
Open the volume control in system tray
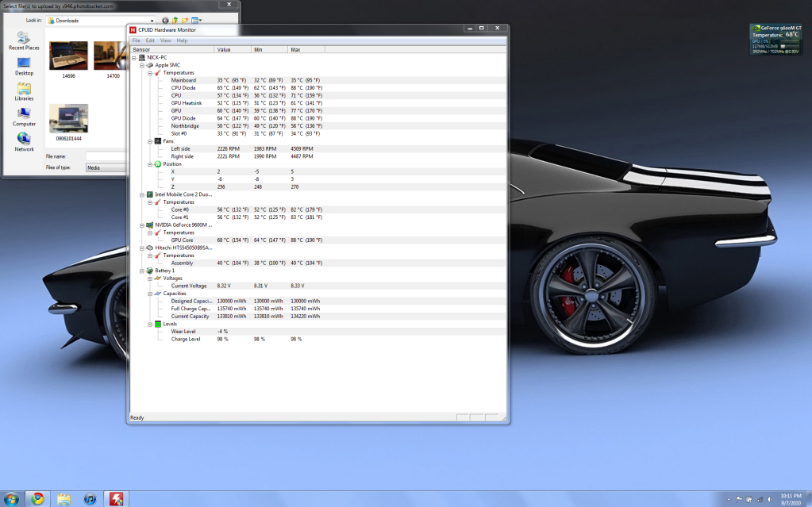[770, 499]
